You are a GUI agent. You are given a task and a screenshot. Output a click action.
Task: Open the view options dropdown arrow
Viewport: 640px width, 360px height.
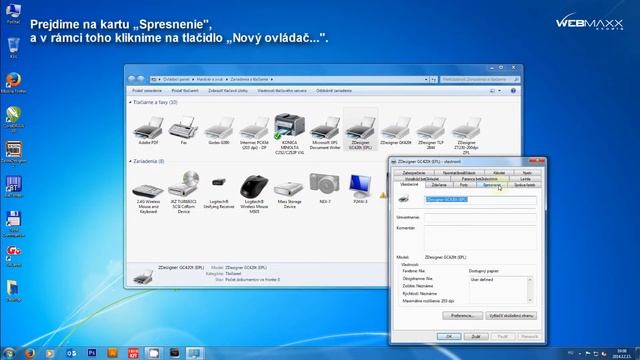point(500,91)
